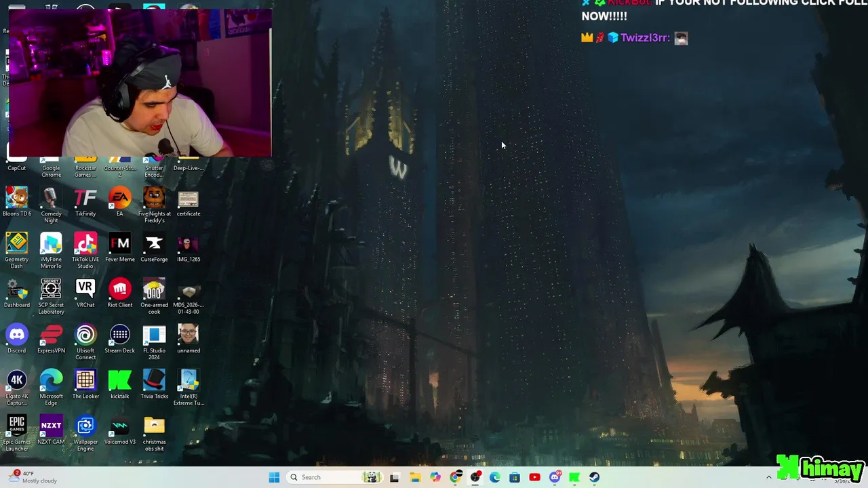The image size is (868, 488).
Task: Open Elgato 4K Capture shortcut
Action: click(17, 388)
